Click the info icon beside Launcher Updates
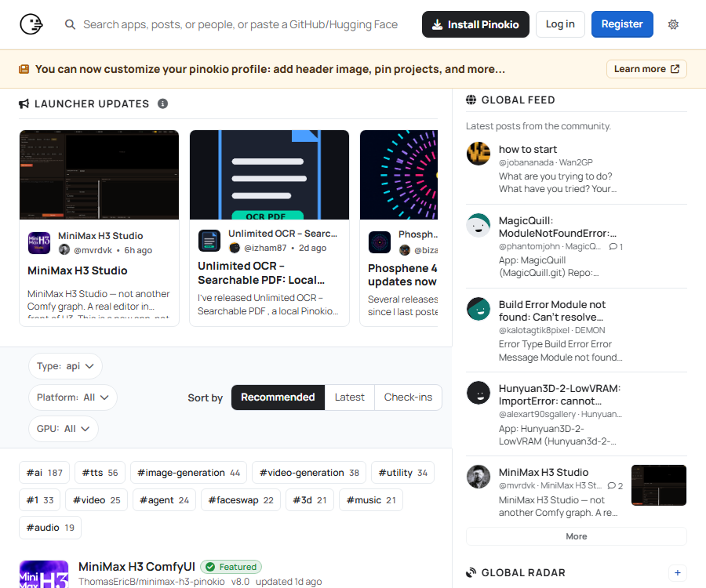 pos(162,104)
